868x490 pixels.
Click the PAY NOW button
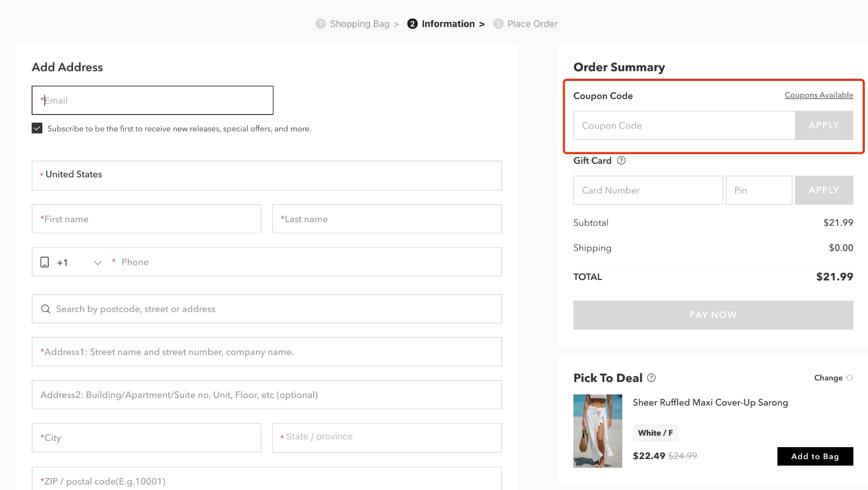tap(713, 315)
